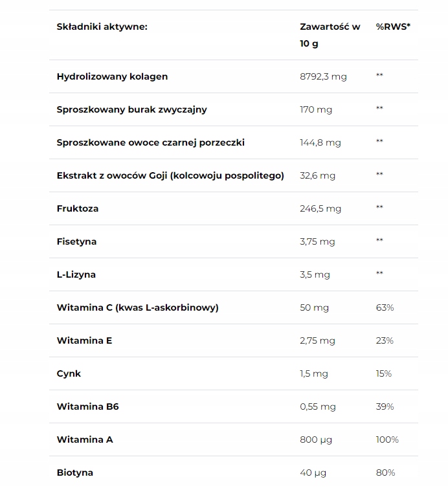Screen dimensions: 448x499
Task: Click the 8792,3 mg collagen amount
Action: click(323, 76)
